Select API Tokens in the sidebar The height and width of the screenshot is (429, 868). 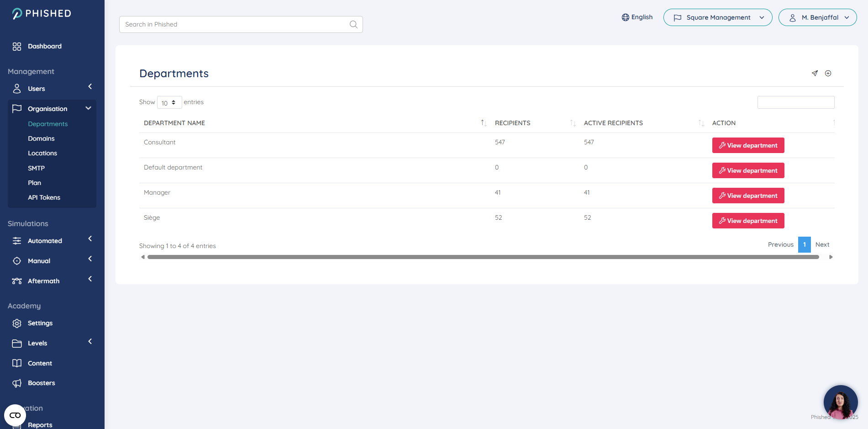[44, 198]
